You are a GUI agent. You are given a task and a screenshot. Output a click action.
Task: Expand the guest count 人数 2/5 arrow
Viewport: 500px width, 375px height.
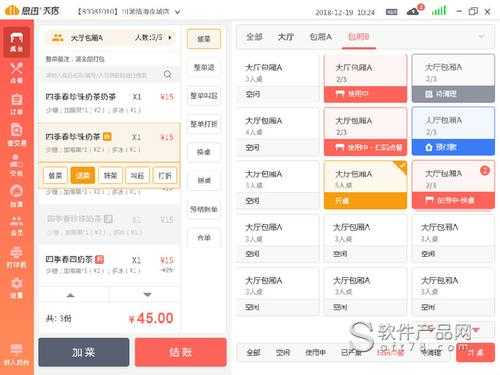(x=170, y=37)
